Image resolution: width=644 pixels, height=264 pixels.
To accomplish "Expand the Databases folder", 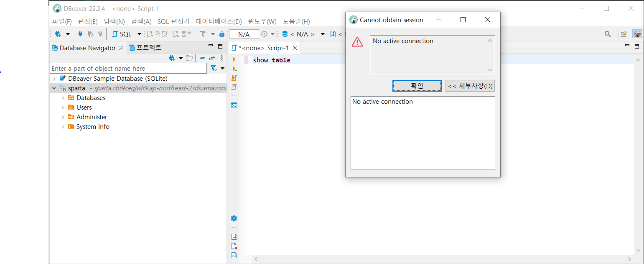I will pyautogui.click(x=63, y=98).
